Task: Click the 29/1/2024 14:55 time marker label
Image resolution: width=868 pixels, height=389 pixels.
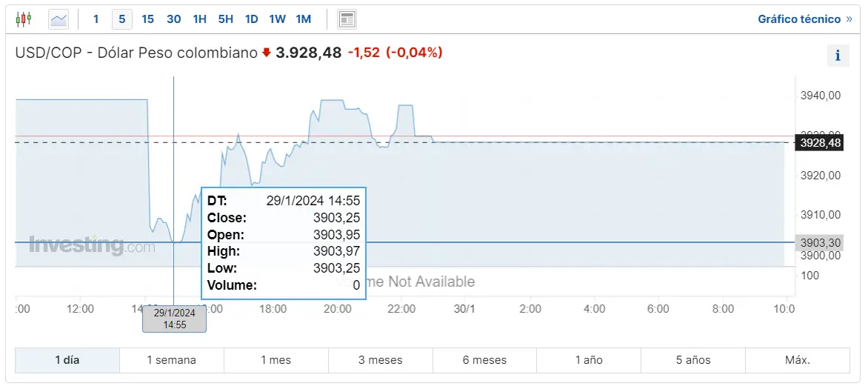Action: [174, 320]
